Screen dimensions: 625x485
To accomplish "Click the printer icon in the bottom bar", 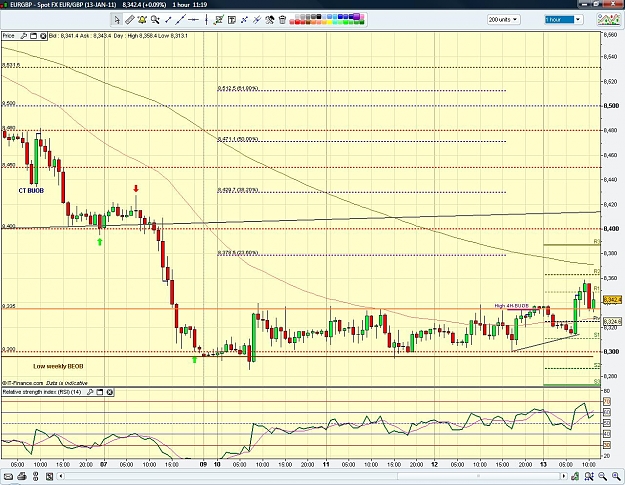I will [x=22, y=476].
